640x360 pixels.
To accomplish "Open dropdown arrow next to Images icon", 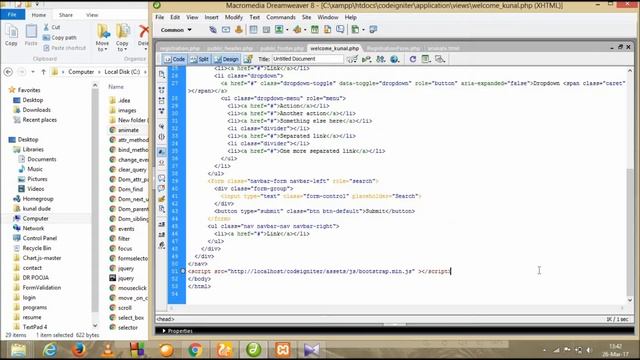I will [287, 30].
